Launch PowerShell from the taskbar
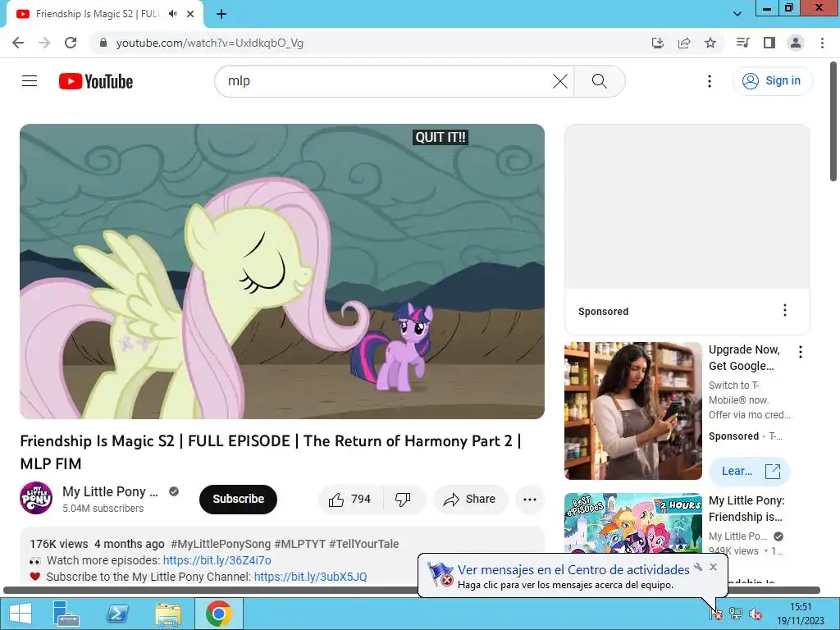 tap(117, 614)
